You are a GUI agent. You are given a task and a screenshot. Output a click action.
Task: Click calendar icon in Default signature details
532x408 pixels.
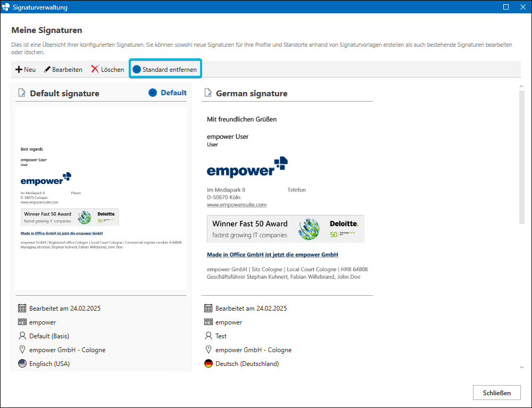pos(22,309)
